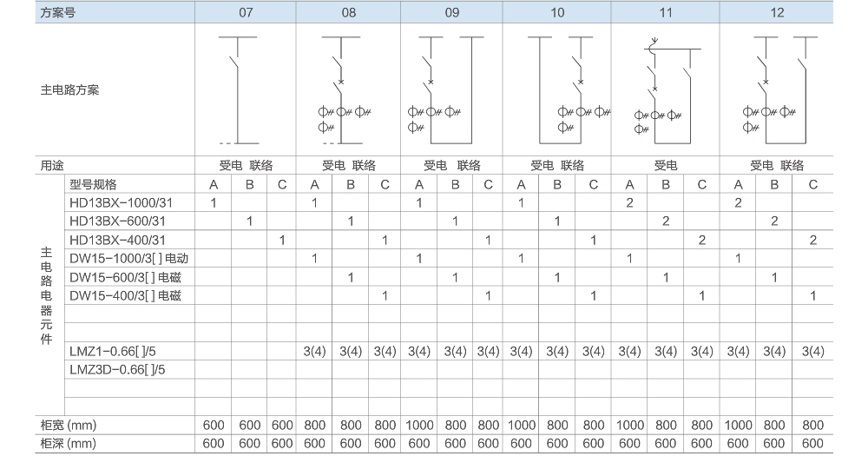The image size is (868, 456).
Task: Click the 柜宽 (mm) row label
Action: point(68,426)
